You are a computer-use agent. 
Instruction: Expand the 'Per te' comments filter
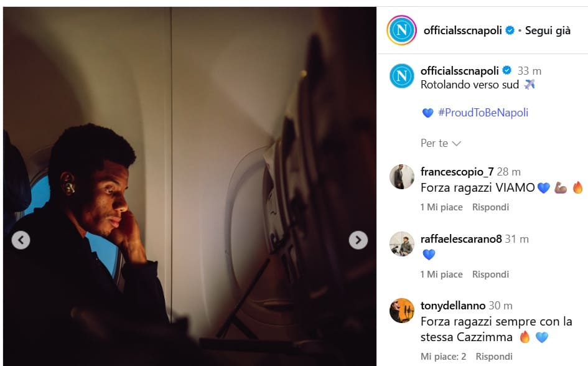tap(441, 143)
